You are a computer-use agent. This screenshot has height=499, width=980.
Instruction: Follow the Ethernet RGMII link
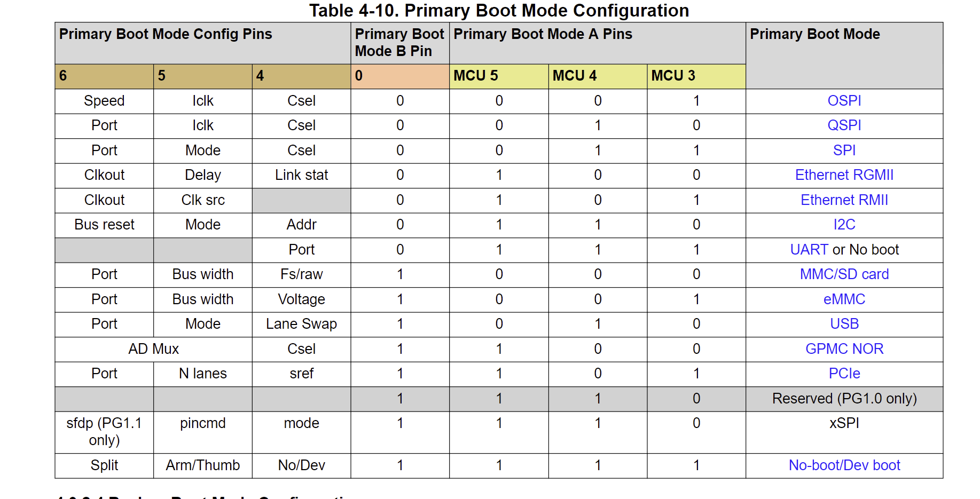point(844,175)
